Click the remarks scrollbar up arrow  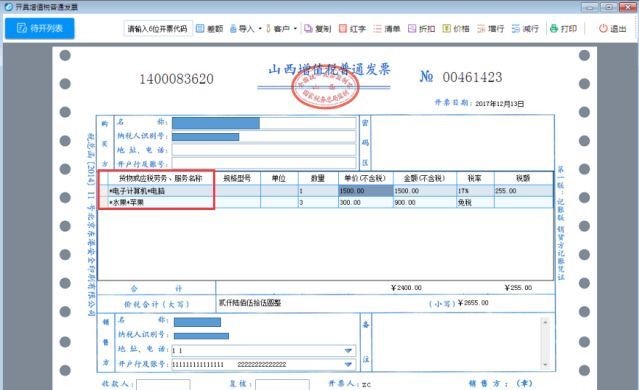pyautogui.click(x=545, y=322)
